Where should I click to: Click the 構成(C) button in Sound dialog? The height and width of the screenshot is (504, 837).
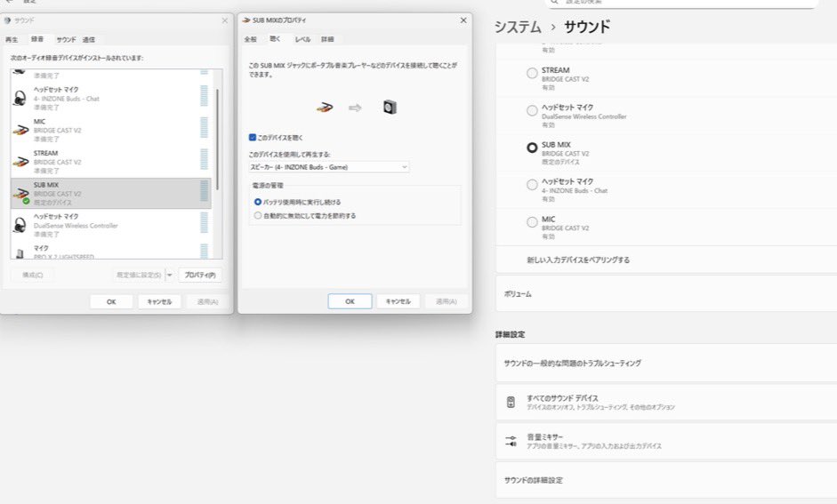pyautogui.click(x=33, y=276)
